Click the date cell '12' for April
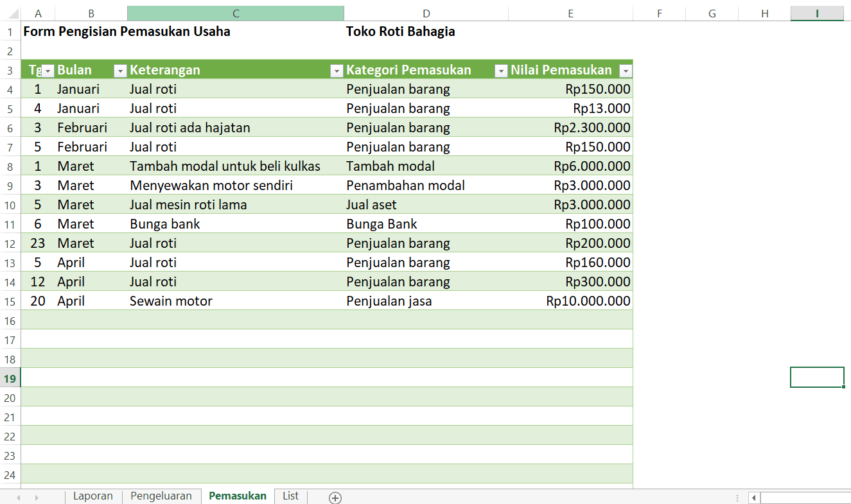This screenshot has width=851, height=504. [x=38, y=282]
